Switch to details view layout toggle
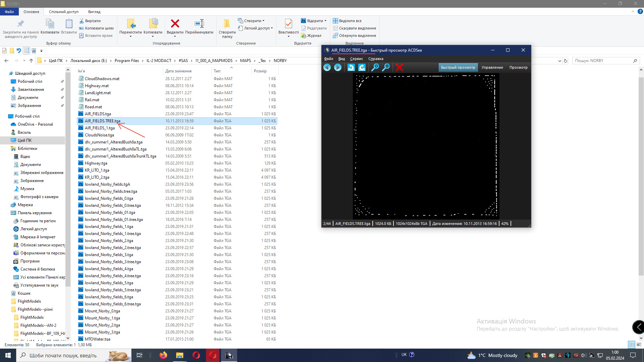 (x=632, y=345)
